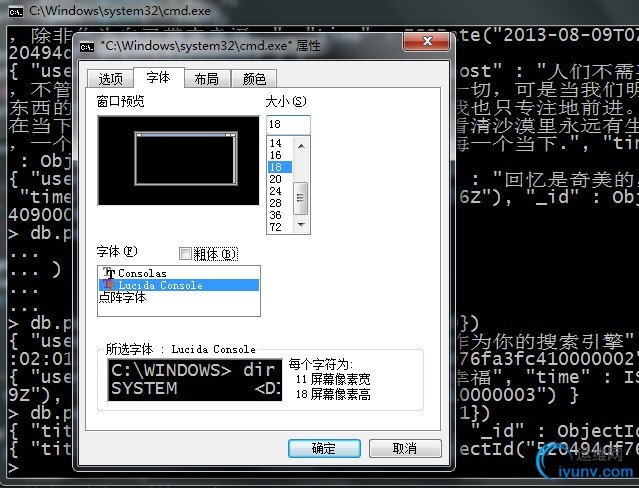Select font size 28 in the list

280,203
